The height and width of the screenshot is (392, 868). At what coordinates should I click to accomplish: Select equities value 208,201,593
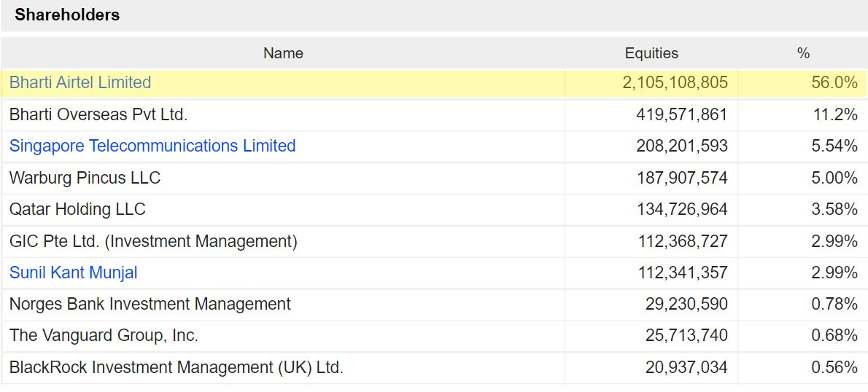point(682,146)
